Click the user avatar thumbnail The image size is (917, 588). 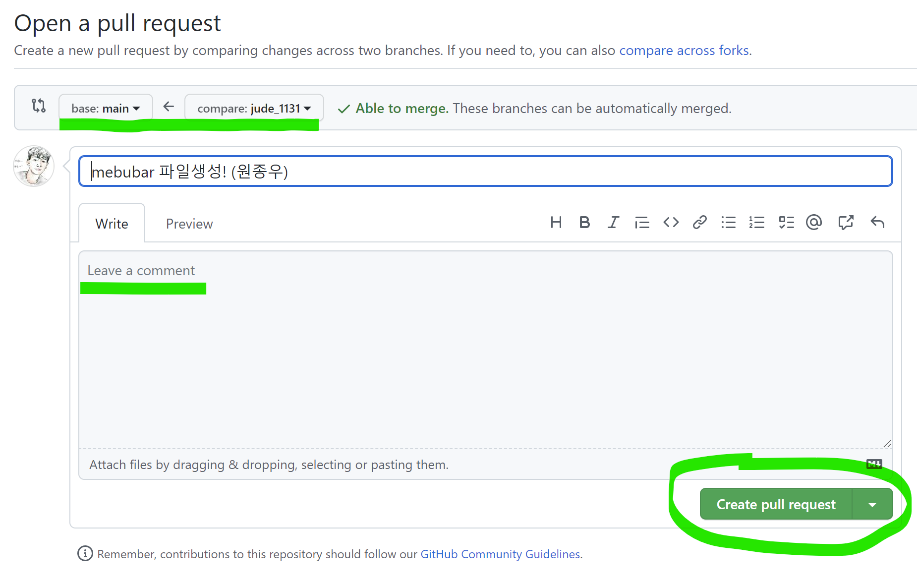pos(34,166)
